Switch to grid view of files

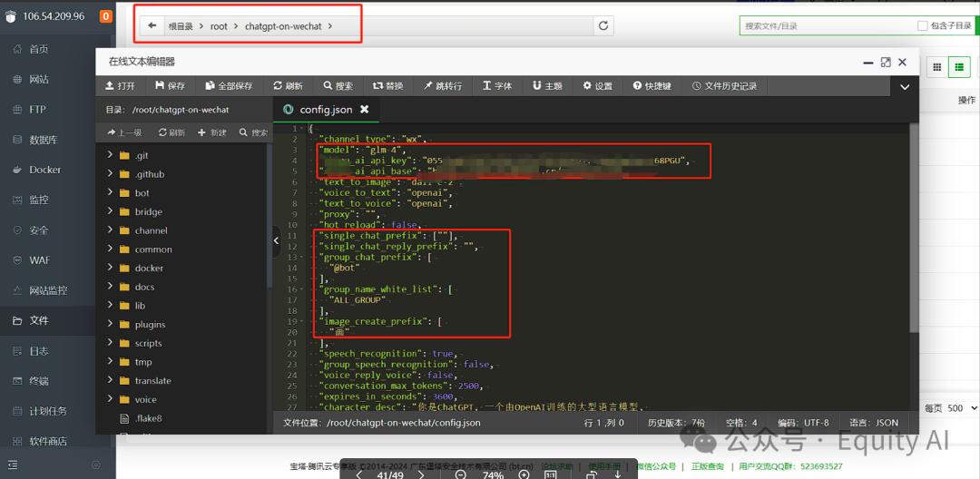tap(936, 67)
